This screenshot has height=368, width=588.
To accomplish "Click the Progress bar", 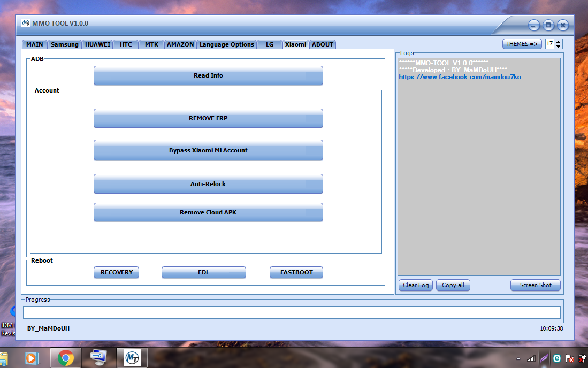I will [292, 312].
